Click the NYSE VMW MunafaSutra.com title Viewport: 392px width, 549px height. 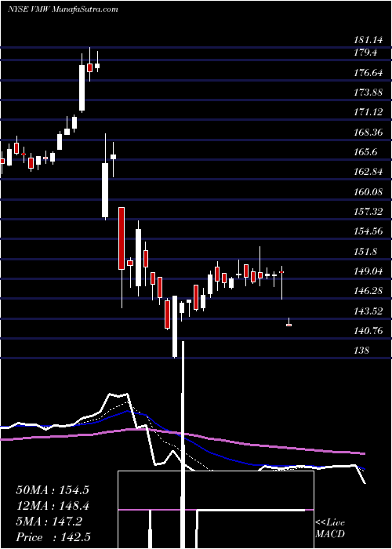63,9
